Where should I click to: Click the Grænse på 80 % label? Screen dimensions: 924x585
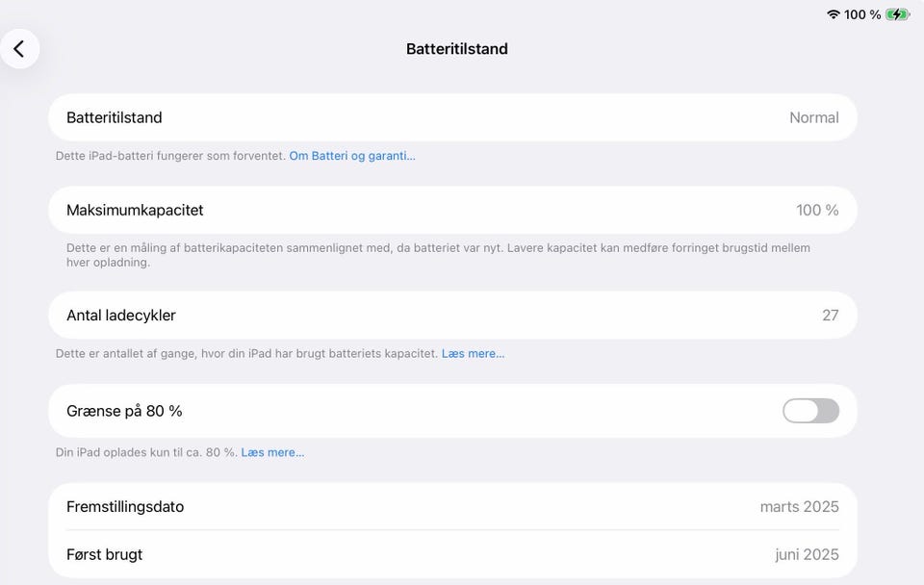click(124, 411)
